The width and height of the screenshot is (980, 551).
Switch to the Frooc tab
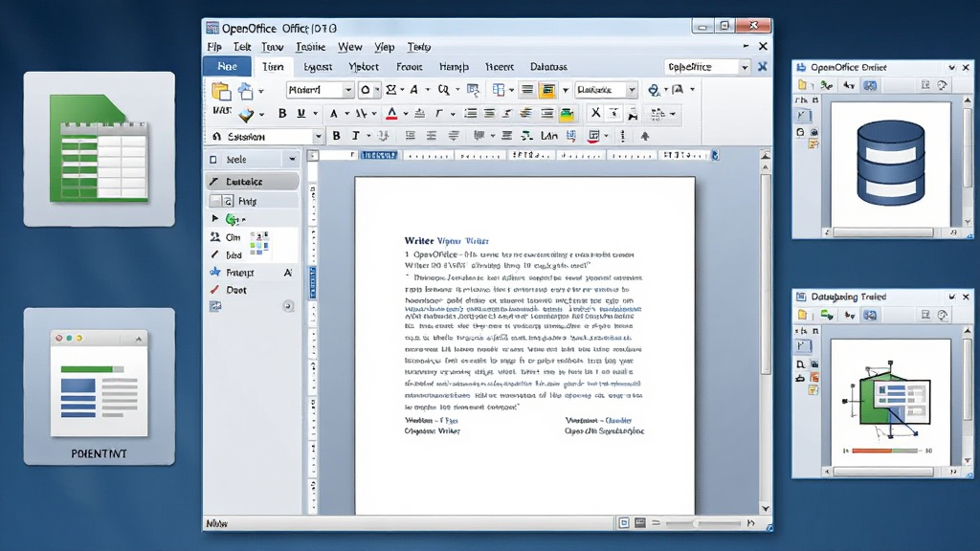pos(410,67)
